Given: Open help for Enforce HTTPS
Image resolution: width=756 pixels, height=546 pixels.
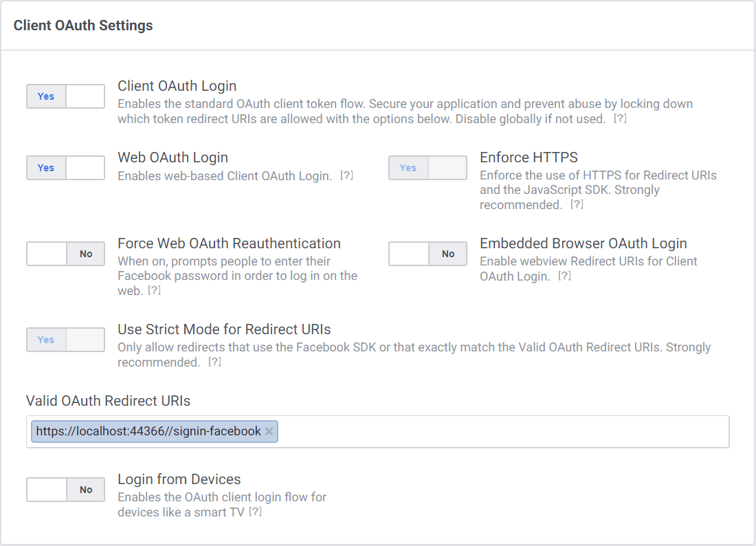Looking at the screenshot, I should 576,205.
